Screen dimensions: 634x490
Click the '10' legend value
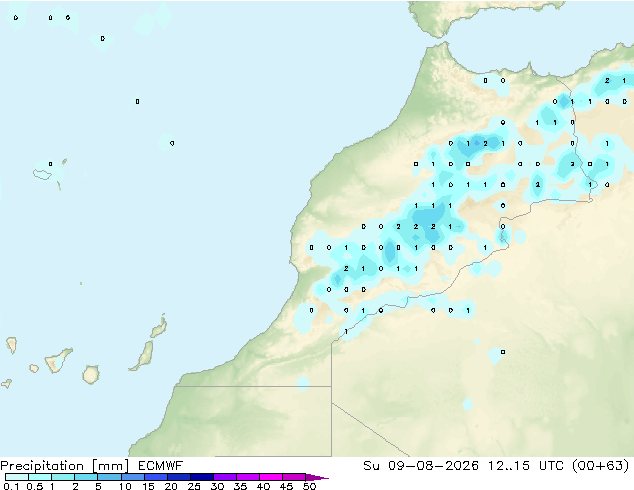click(125, 486)
